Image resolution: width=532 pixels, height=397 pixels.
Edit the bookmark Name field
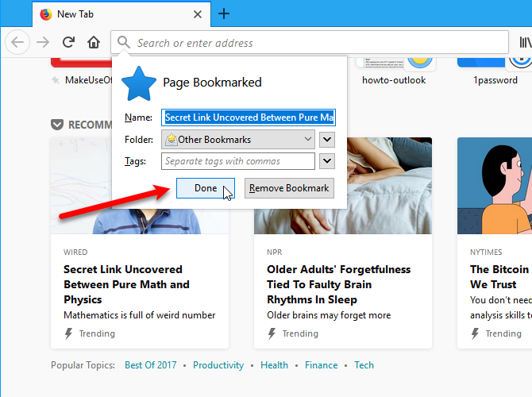point(249,118)
